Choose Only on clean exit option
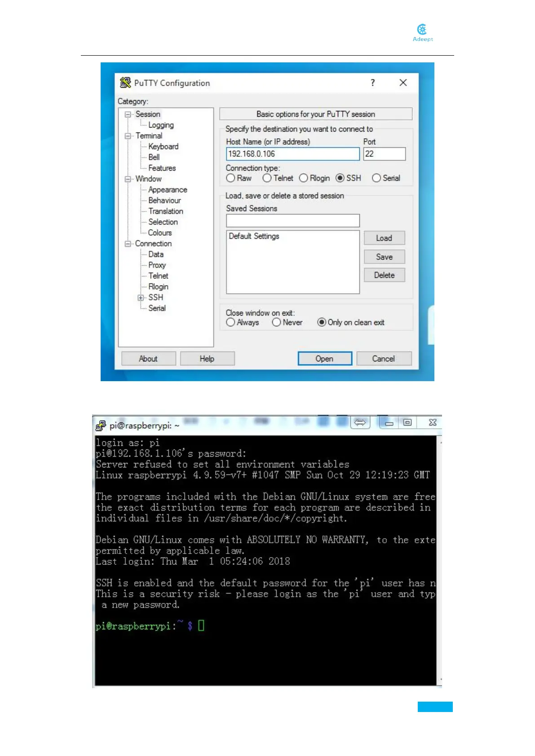The width and height of the screenshot is (535, 756). pos(321,322)
